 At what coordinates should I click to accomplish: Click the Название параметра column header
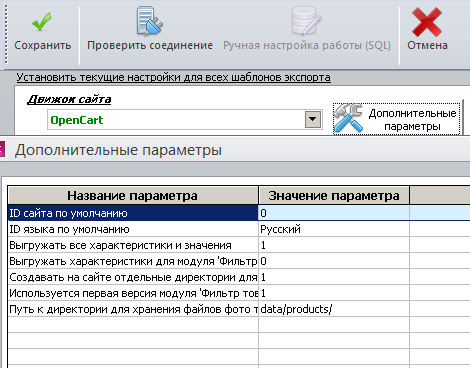[x=133, y=195]
